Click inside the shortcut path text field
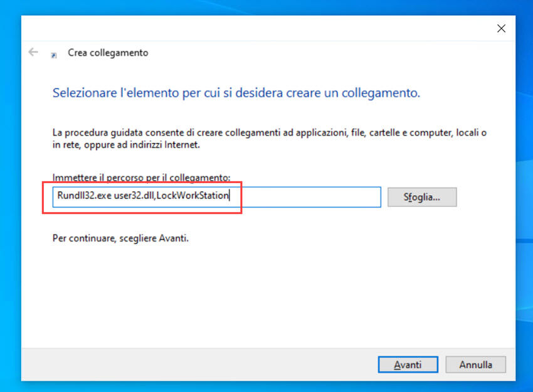The height and width of the screenshot is (392, 533). [188, 197]
